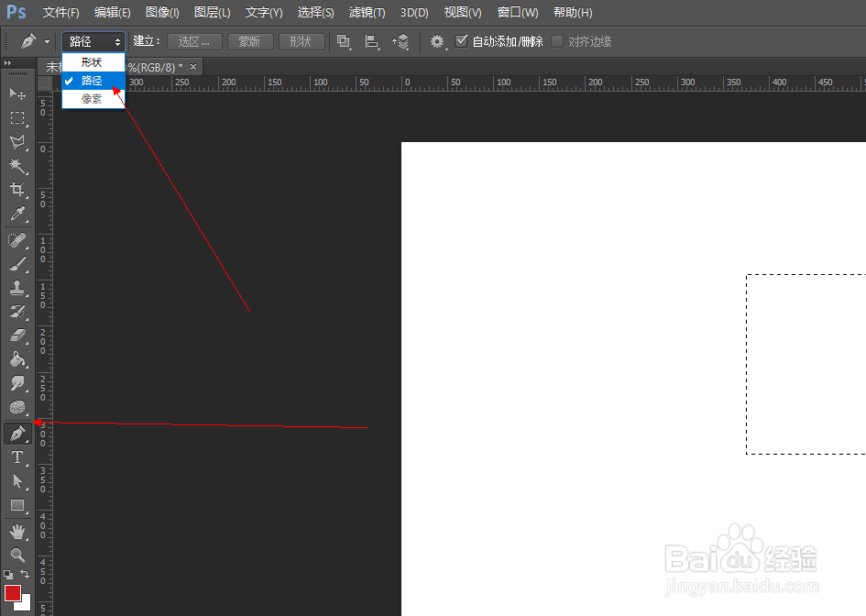This screenshot has height=616, width=866.
Task: Select the Move tool
Action: click(17, 93)
